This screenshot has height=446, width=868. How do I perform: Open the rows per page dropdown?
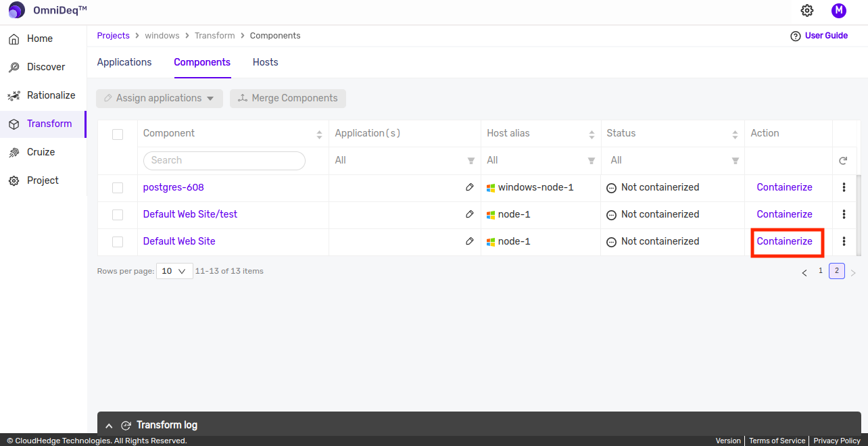174,270
